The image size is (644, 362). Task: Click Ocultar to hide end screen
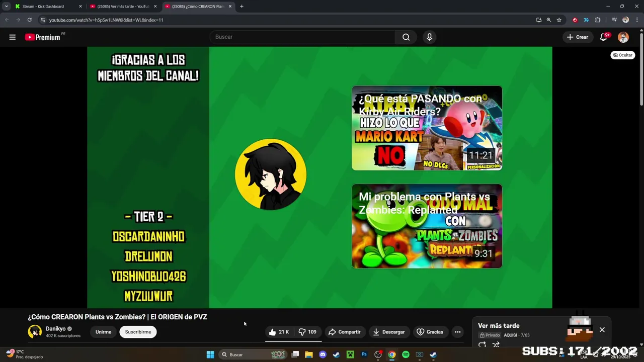622,55
